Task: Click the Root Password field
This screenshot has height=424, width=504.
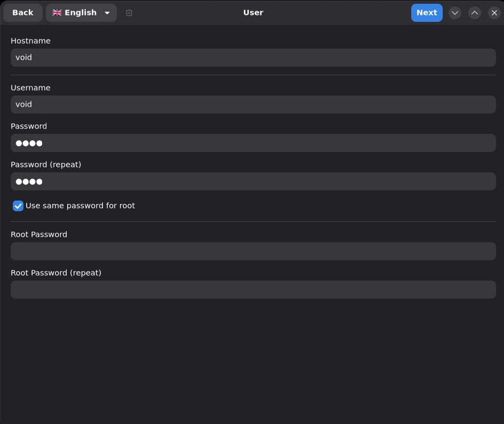Action: click(253, 251)
